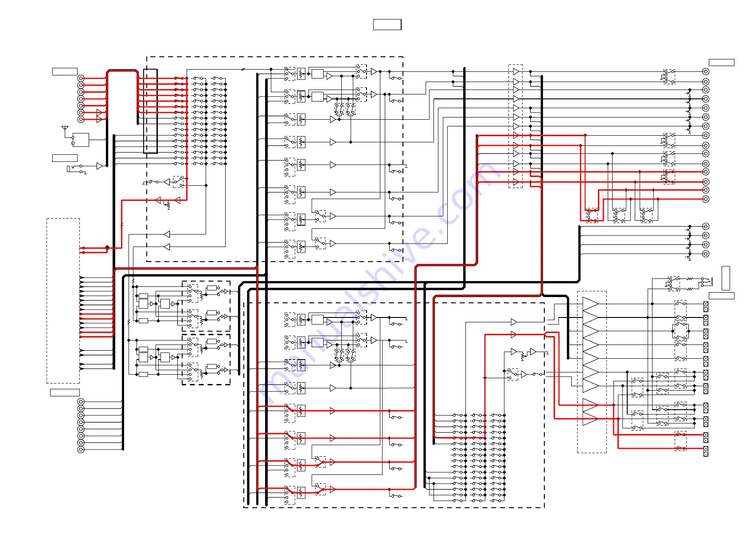Select the bottom speaker terminal at lower right

706,451
